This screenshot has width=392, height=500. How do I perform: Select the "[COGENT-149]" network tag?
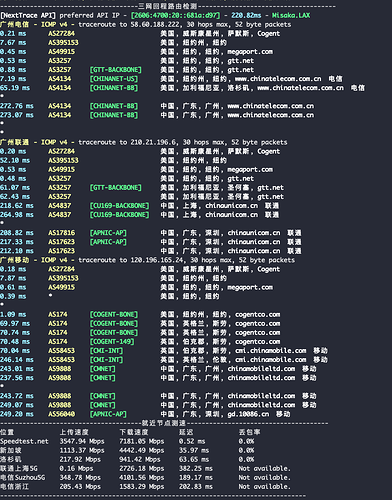112,341
